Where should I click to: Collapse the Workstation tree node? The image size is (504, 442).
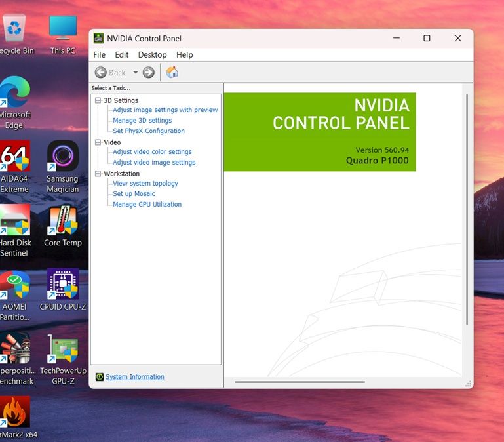(98, 174)
